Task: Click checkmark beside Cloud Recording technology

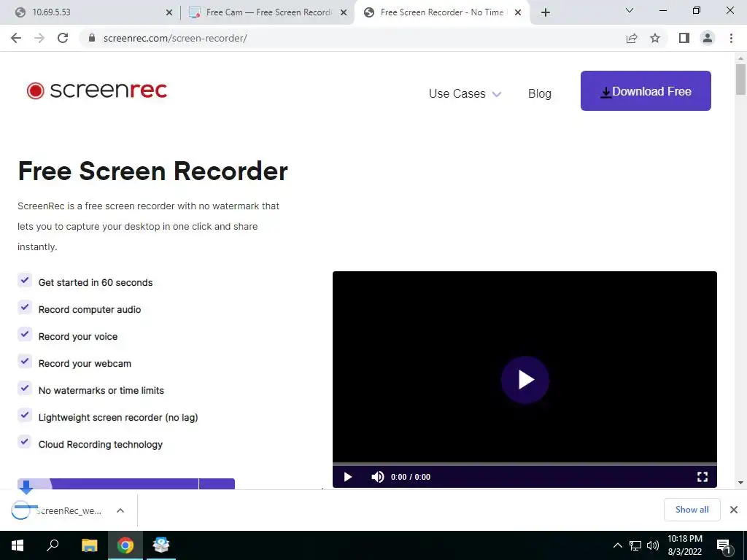Action: 24,442
